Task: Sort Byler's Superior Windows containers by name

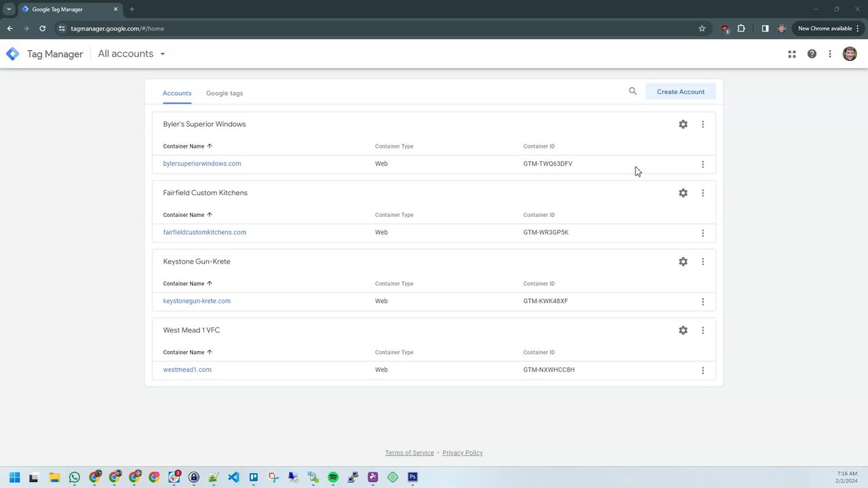Action: click(188, 146)
